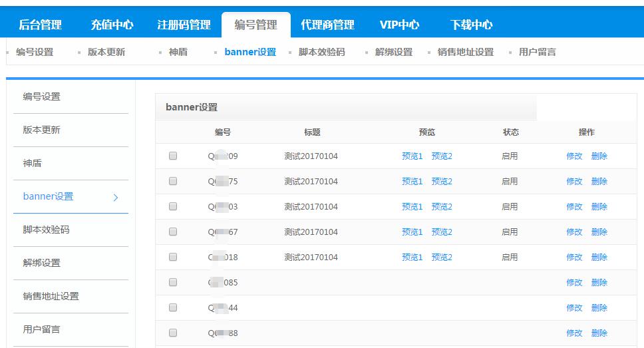The height and width of the screenshot is (348, 644).
Task: Open 预览2 for the row ending 018
Action: 442,258
